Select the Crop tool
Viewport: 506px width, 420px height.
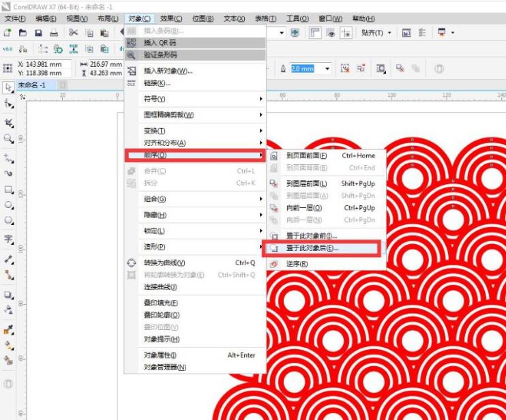pyautogui.click(x=8, y=122)
